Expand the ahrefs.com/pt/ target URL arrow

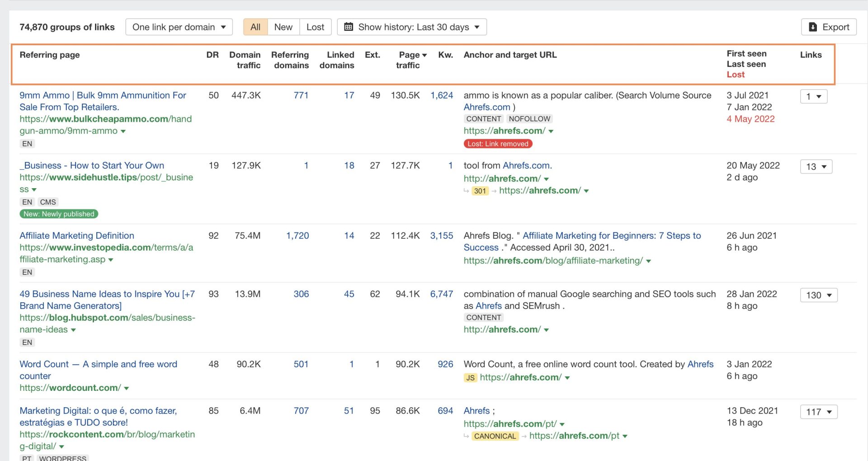pos(562,425)
